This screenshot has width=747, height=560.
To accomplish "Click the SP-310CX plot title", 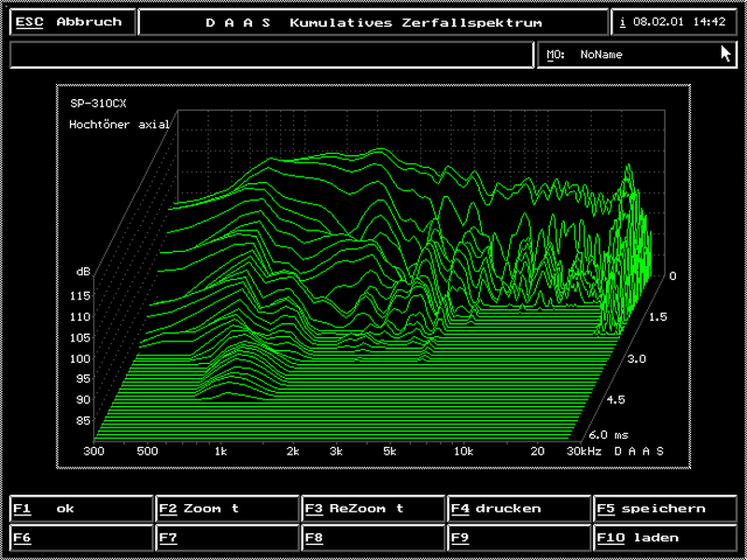I will tap(97, 103).
